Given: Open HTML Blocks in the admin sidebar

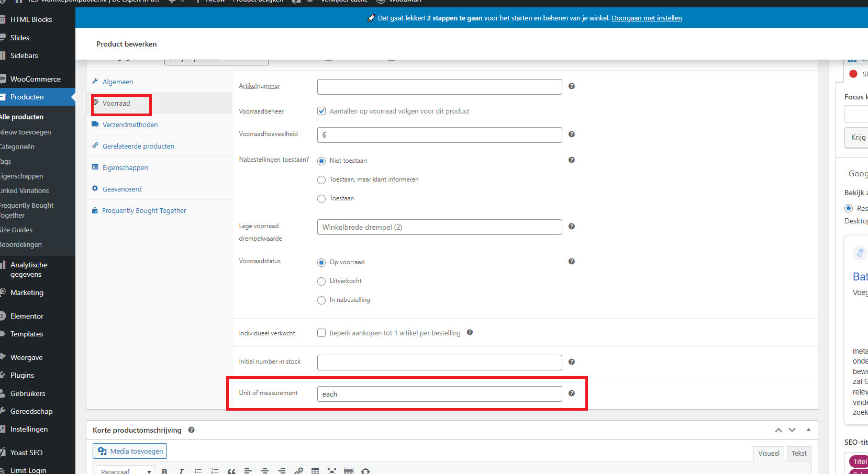Looking at the screenshot, I should point(31,19).
